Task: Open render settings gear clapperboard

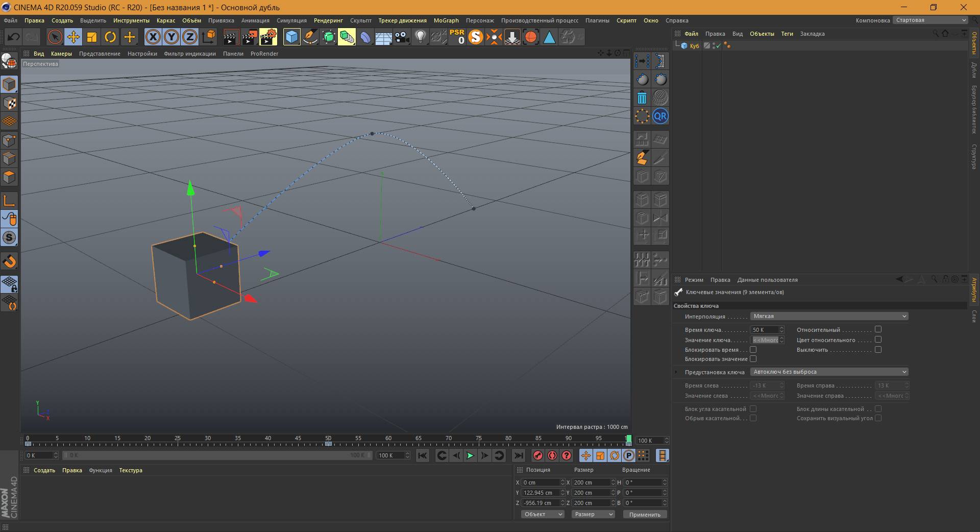Action: pyautogui.click(x=268, y=37)
